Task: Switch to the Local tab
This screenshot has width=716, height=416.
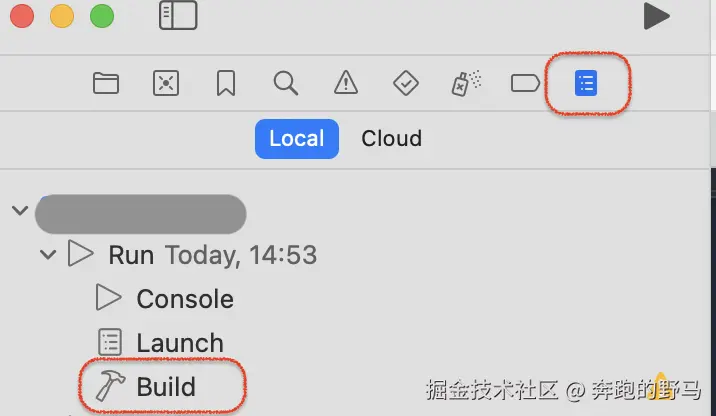Action: (x=297, y=139)
